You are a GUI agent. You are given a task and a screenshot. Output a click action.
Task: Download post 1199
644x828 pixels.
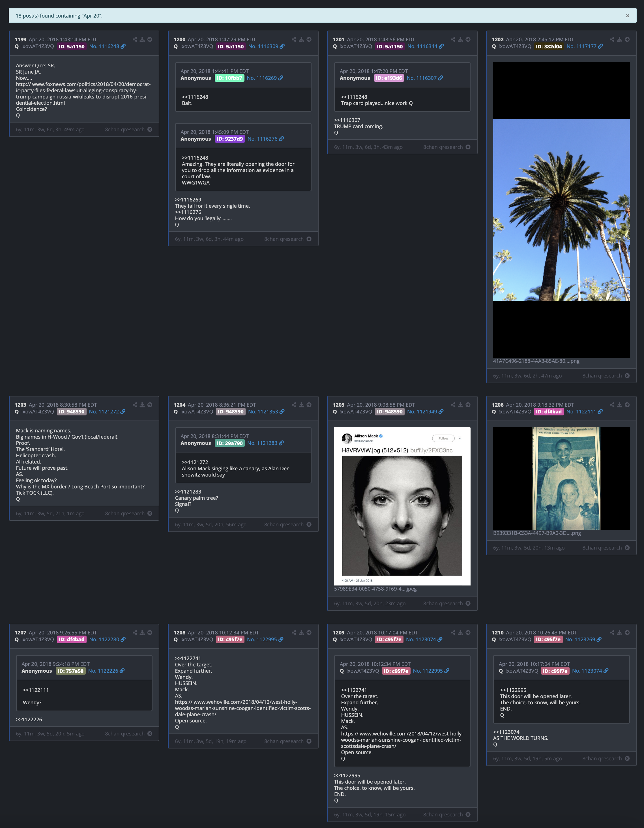pos(142,39)
